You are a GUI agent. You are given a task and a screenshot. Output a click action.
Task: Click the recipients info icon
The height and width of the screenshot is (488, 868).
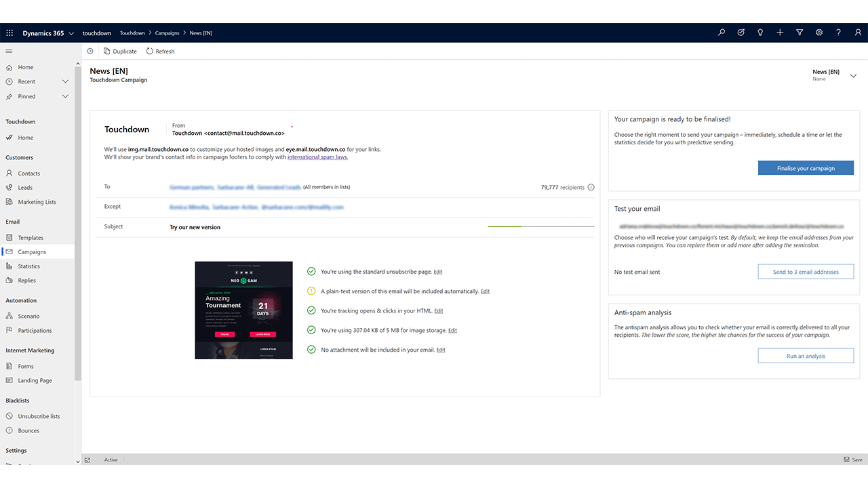(591, 188)
